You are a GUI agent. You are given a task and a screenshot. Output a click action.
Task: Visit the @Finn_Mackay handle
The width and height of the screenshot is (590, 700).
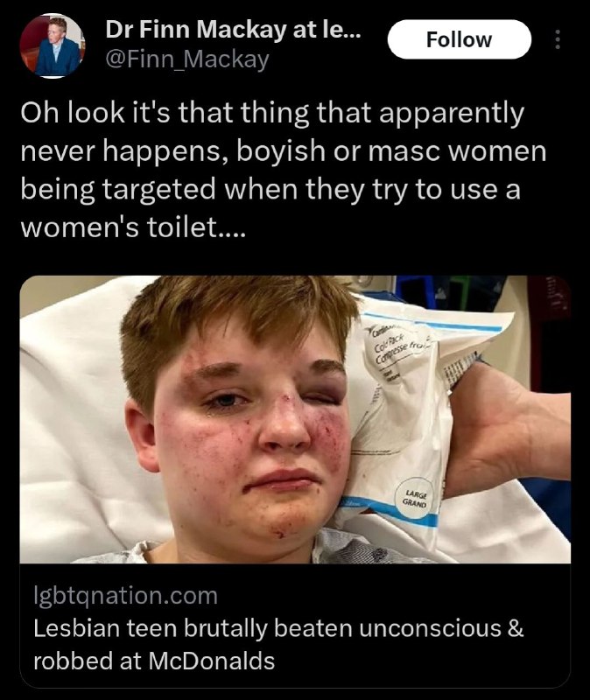pyautogui.click(x=187, y=59)
